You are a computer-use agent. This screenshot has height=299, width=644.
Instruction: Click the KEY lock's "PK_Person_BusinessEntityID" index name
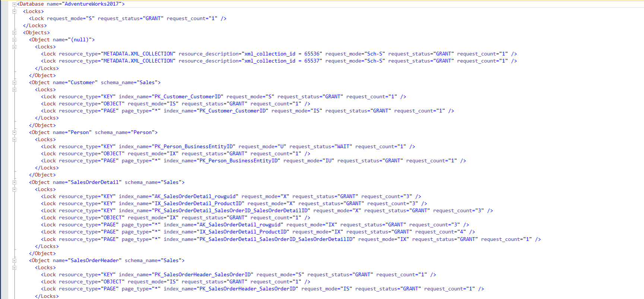click(193, 147)
